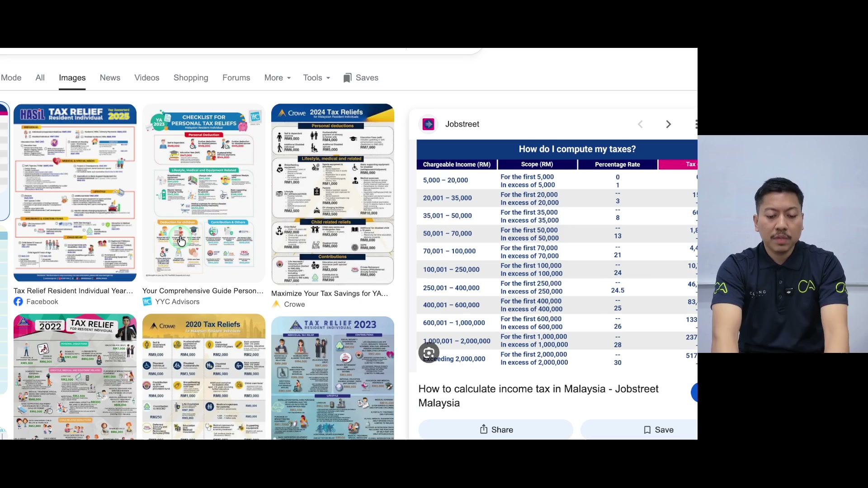This screenshot has width=868, height=488.
Task: Open 'Maximize Your Tax Savings for YA' link
Action: pos(330,294)
